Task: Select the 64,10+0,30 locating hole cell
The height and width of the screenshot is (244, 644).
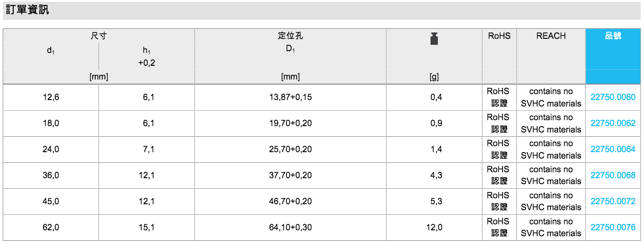Action: point(291,227)
